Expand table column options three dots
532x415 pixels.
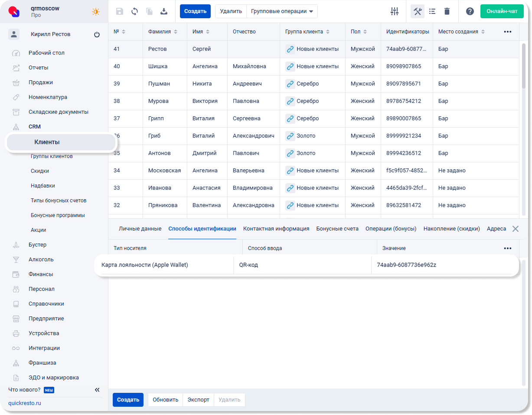click(x=507, y=32)
